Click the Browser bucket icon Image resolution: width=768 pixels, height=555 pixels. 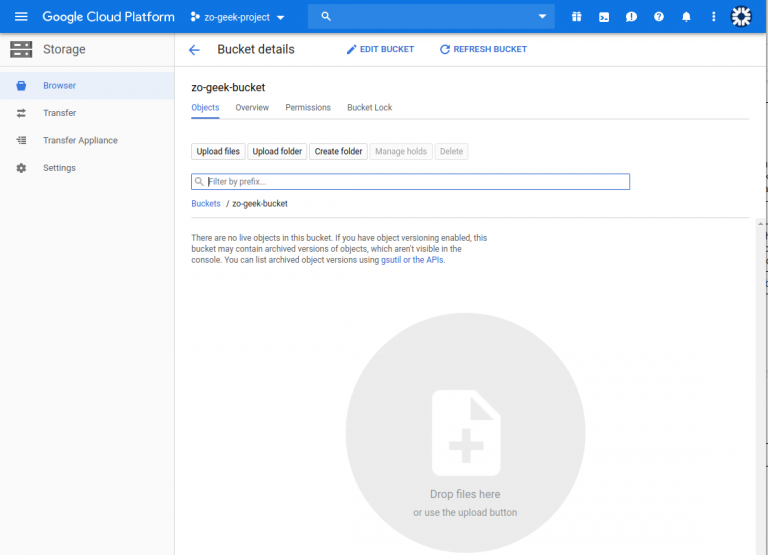pyautogui.click(x=21, y=86)
